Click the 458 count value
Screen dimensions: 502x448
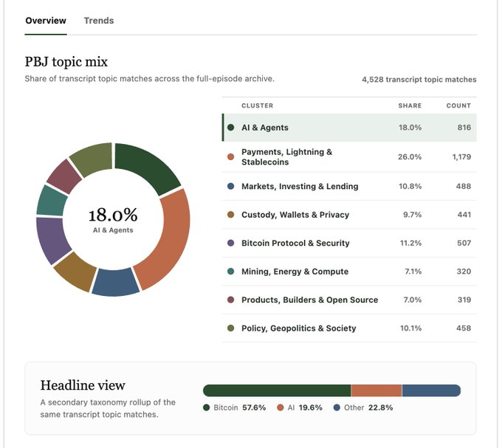[464, 328]
